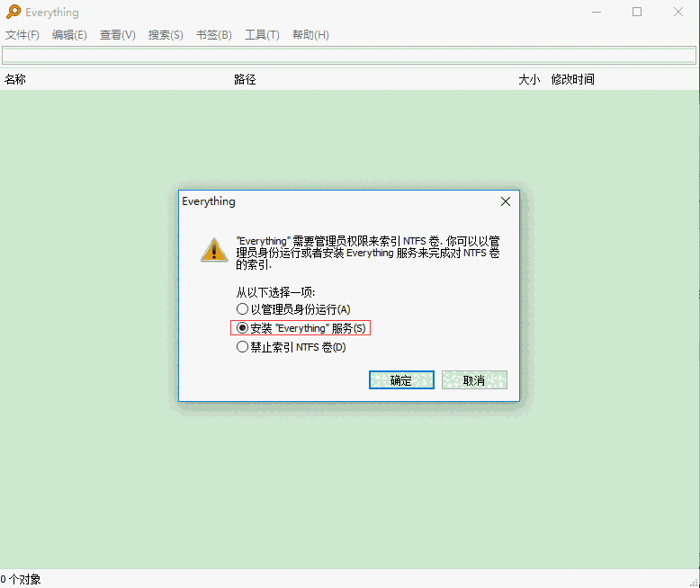Image resolution: width=700 pixels, height=588 pixels.
Task: Click the 取消 button in dialog
Action: (x=474, y=380)
